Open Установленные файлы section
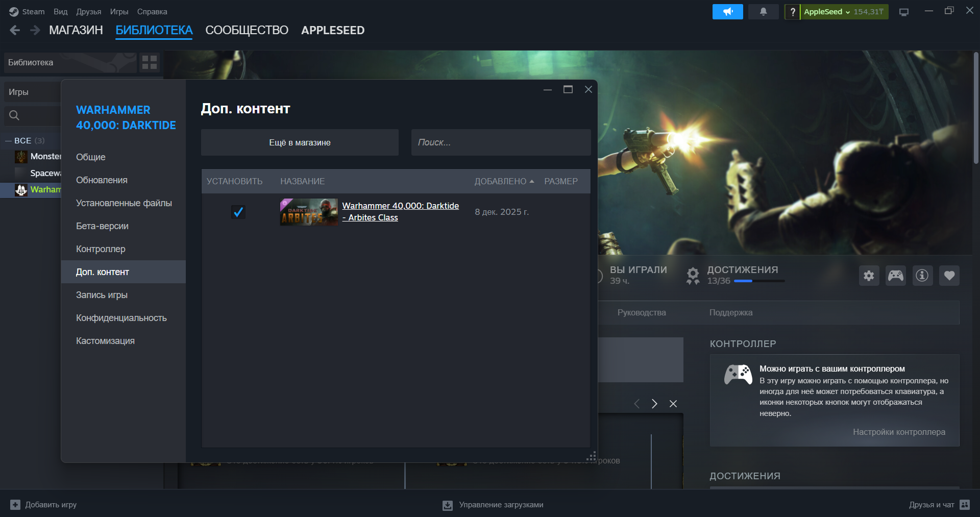 (x=124, y=203)
